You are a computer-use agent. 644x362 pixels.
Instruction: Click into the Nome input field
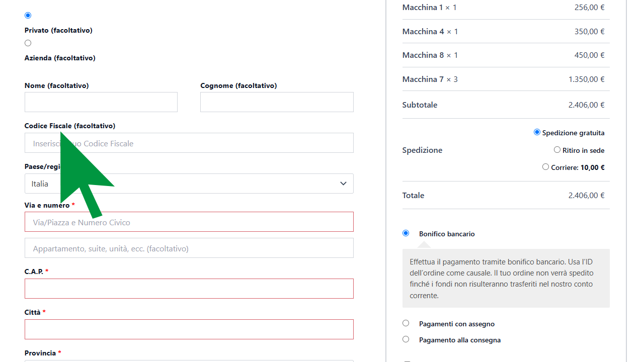101,102
